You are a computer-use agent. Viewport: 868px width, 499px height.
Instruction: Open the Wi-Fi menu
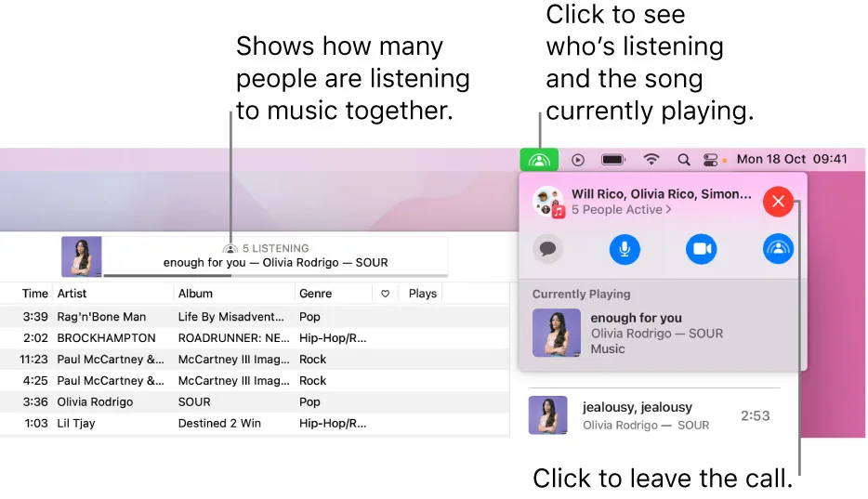(x=651, y=159)
